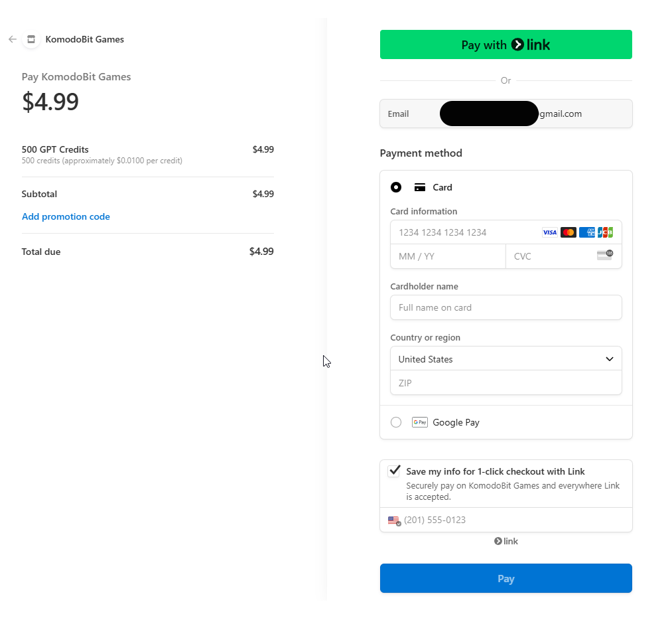Click the card number input field
The width and height of the screenshot is (672, 624).
click(x=464, y=232)
